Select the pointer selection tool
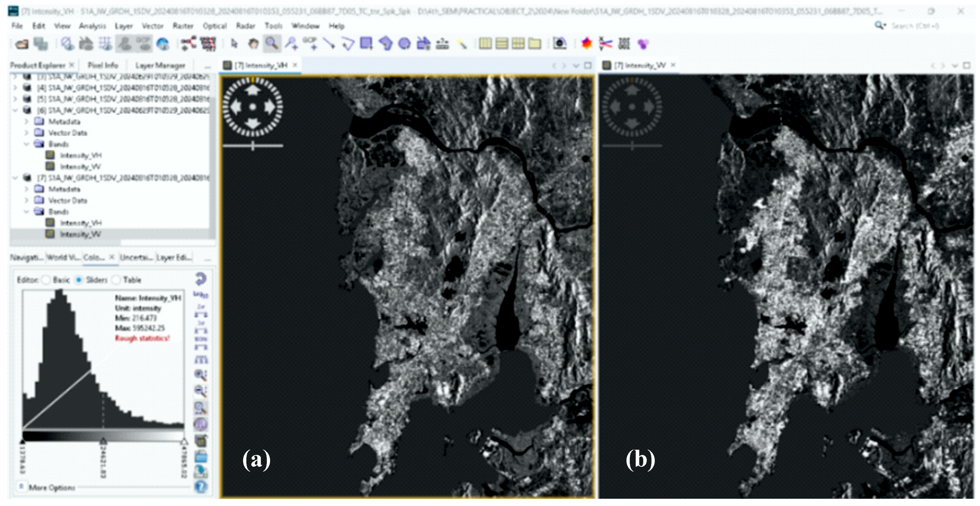The width and height of the screenshot is (980, 506). [234, 44]
